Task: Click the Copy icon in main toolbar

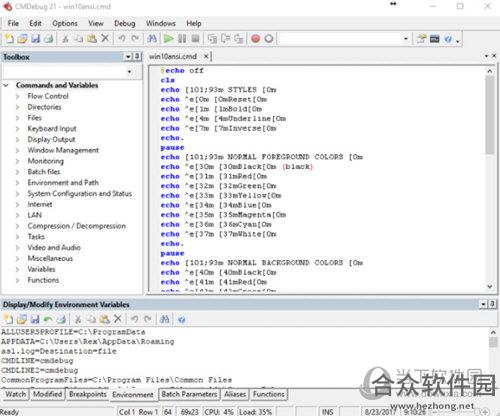Action: [79, 39]
